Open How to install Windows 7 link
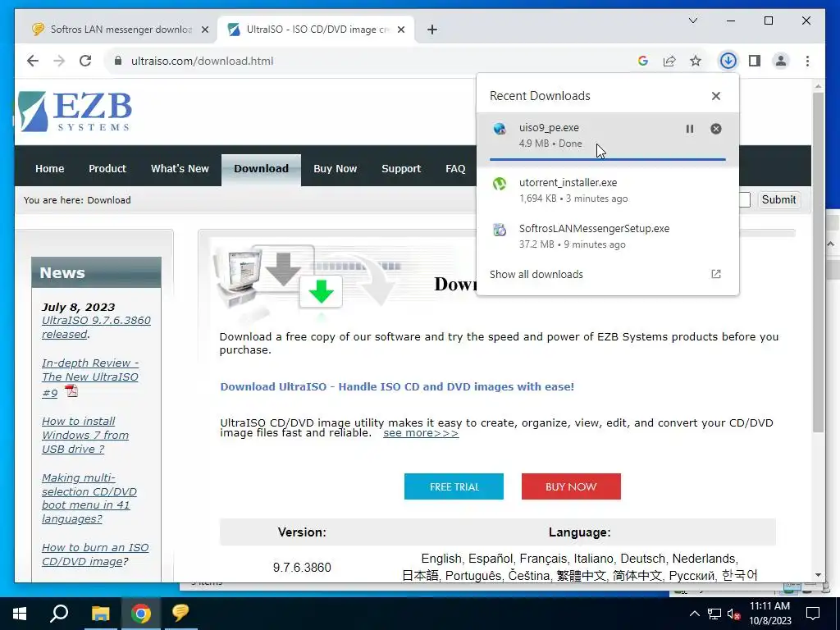This screenshot has width=840, height=630. [x=85, y=436]
